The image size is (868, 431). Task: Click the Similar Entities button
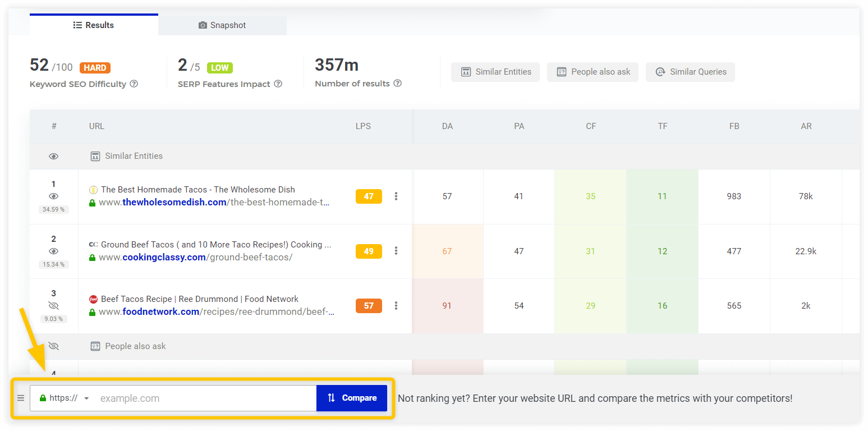495,72
